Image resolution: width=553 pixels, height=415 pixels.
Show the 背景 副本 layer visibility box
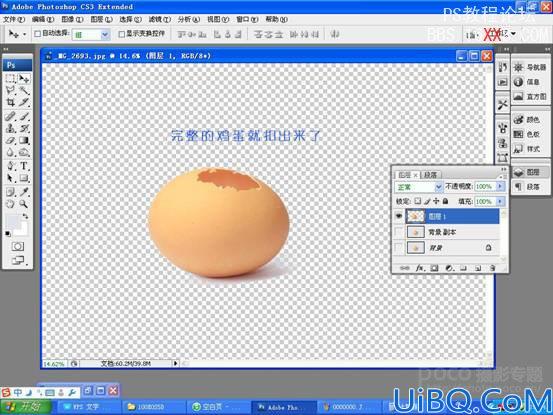tap(399, 232)
